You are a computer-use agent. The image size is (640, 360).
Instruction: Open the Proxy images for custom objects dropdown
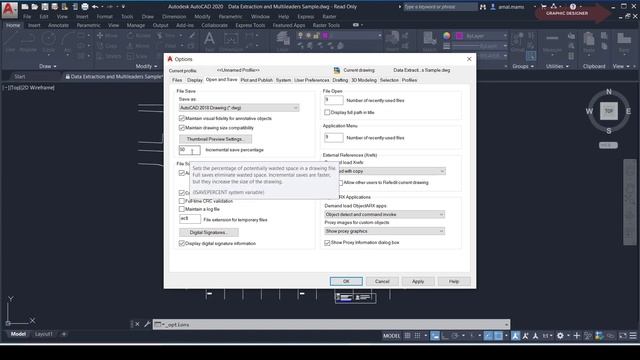point(384,231)
